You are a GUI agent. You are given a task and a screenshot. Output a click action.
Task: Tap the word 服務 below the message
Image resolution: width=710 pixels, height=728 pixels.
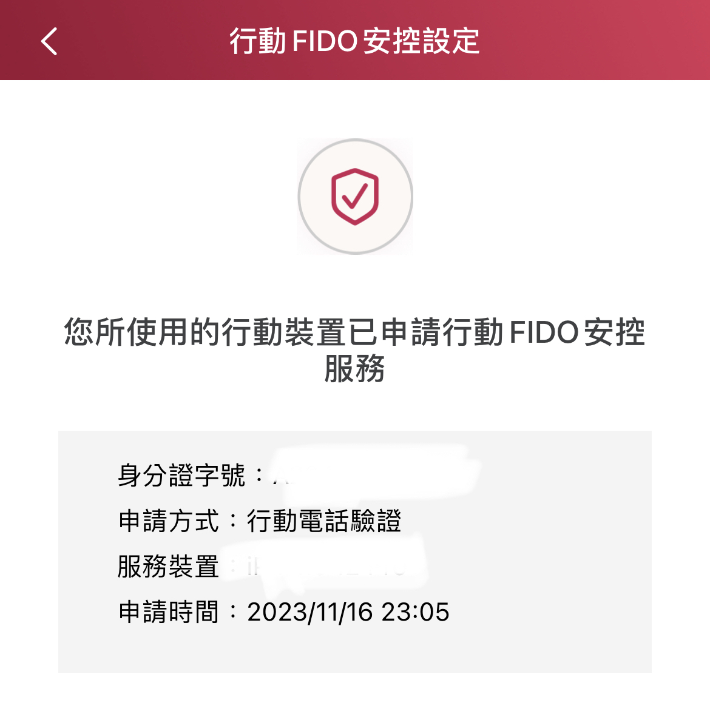(x=355, y=368)
